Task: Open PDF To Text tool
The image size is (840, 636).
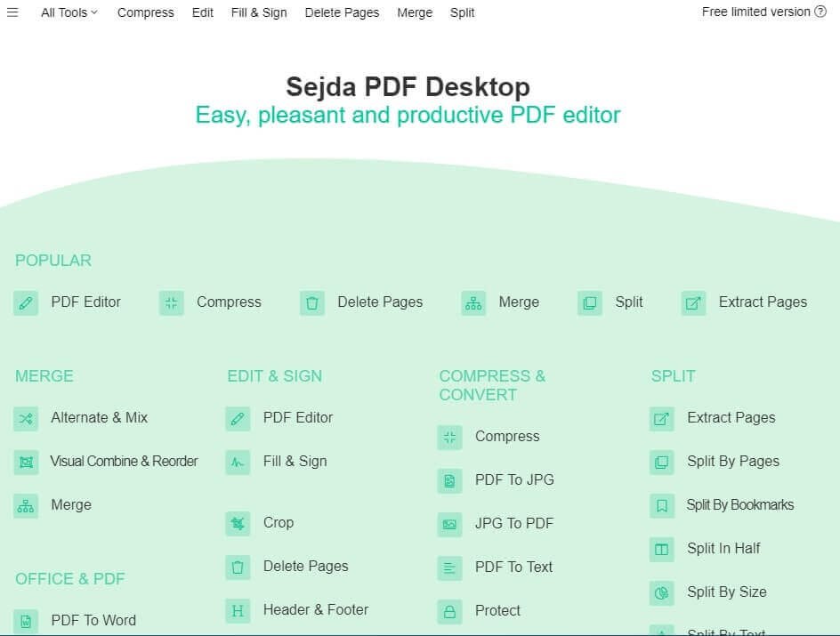Action: (x=513, y=567)
